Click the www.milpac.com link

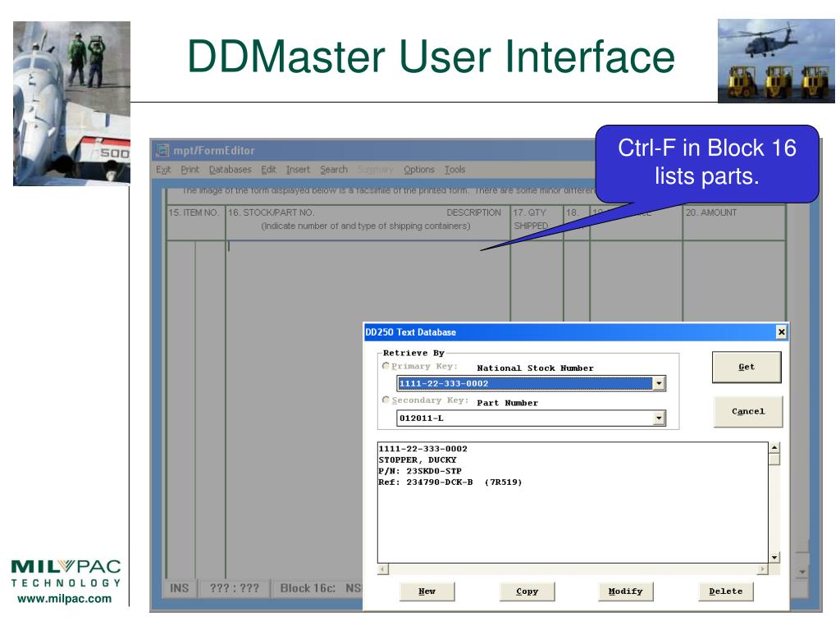tap(65, 599)
